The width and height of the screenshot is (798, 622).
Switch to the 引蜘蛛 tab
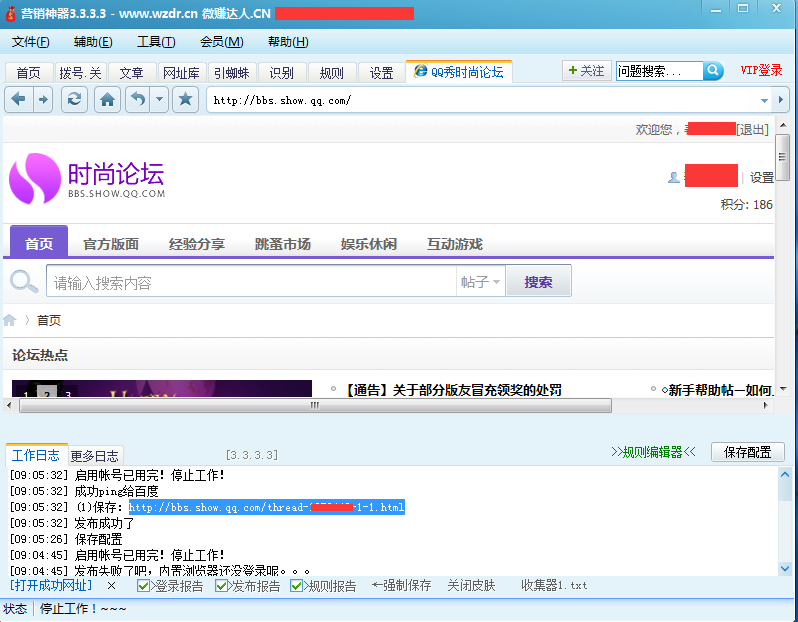tap(232, 73)
